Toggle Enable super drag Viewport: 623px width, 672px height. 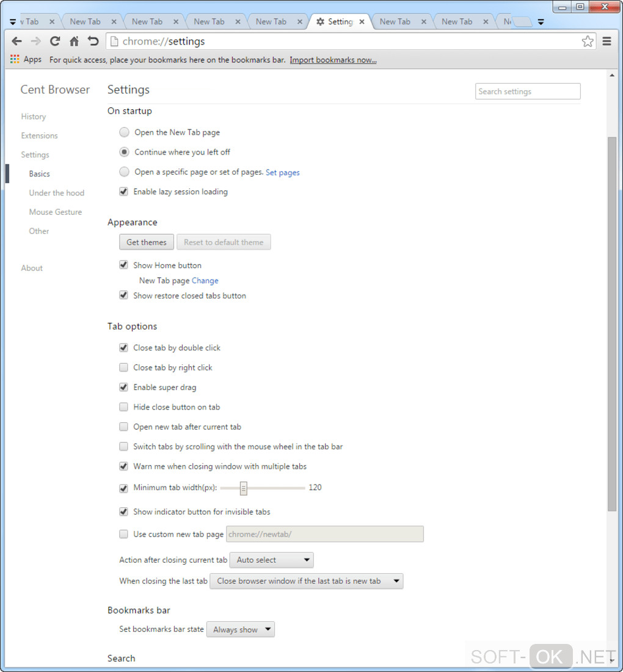point(123,387)
